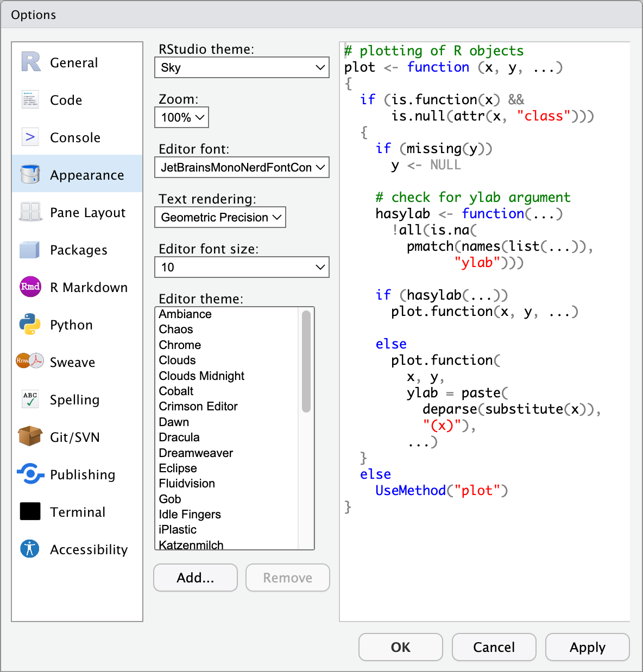Viewport: 643px width, 672px height.
Task: Select Clouds Midnight theme
Action: pos(226,376)
